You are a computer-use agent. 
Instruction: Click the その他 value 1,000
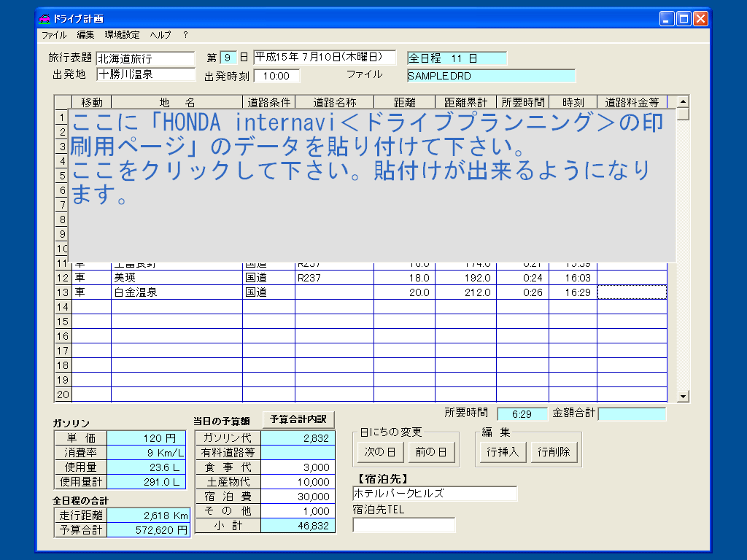[298, 511]
